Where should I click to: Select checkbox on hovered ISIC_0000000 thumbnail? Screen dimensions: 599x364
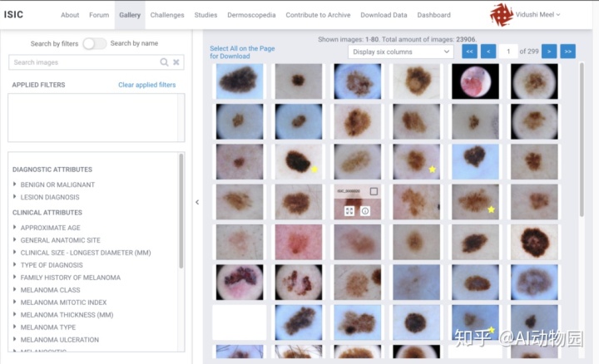(374, 191)
